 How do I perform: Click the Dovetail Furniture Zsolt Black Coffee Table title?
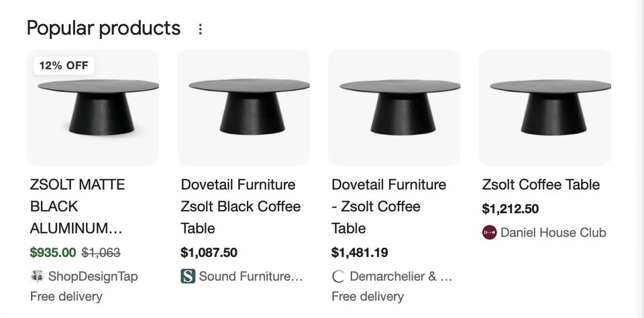pos(240,206)
